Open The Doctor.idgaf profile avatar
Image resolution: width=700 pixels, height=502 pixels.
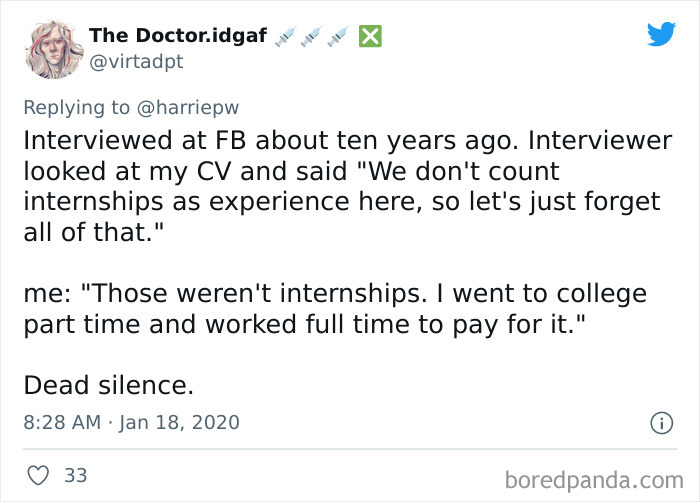pos(52,49)
